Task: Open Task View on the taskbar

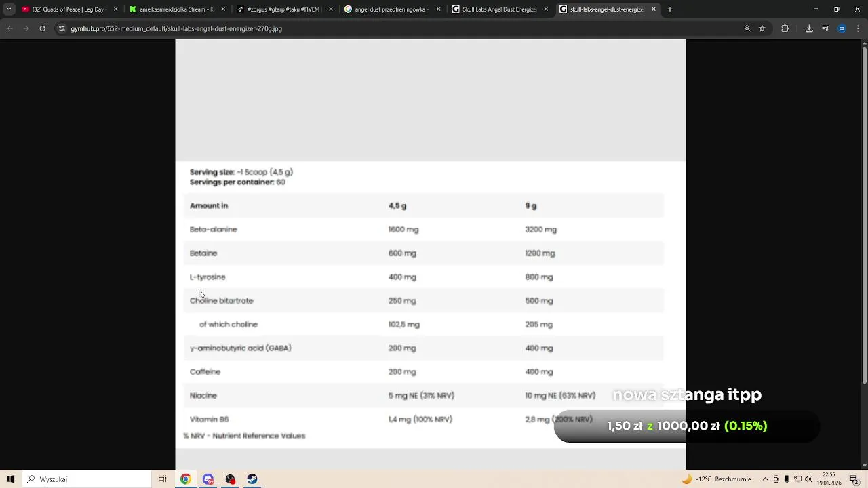Action: [163, 479]
